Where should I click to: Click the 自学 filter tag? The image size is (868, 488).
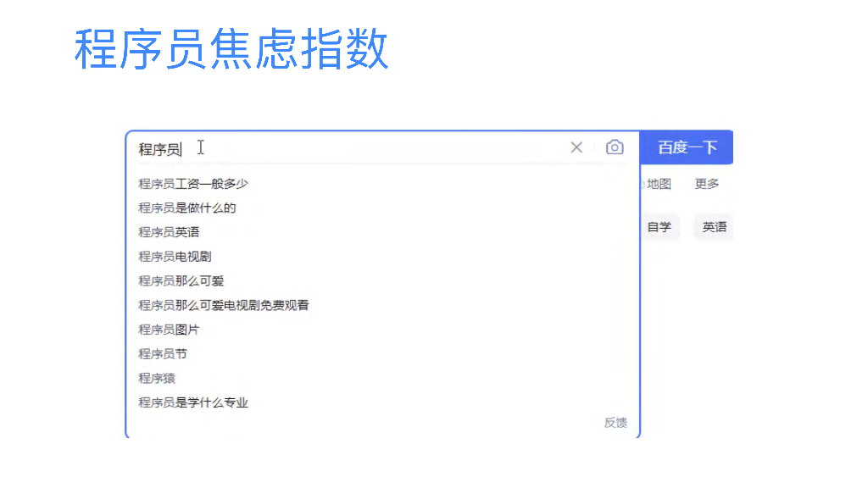coord(659,227)
